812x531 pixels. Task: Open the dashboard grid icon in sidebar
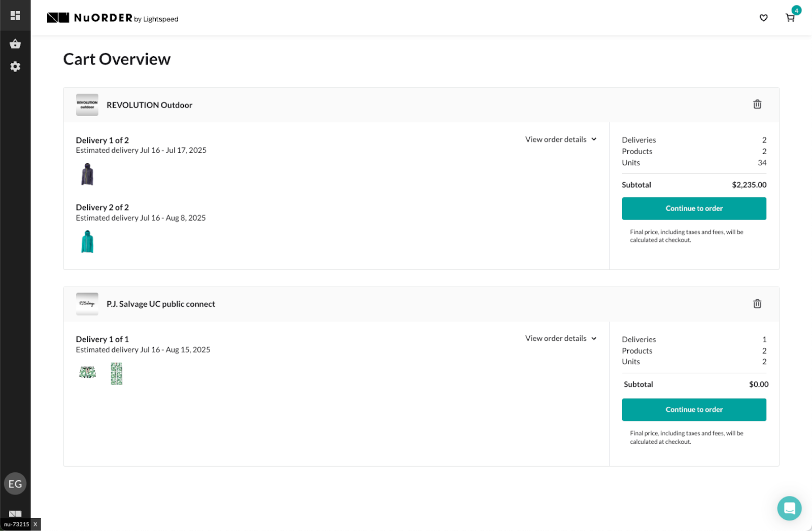click(15, 15)
